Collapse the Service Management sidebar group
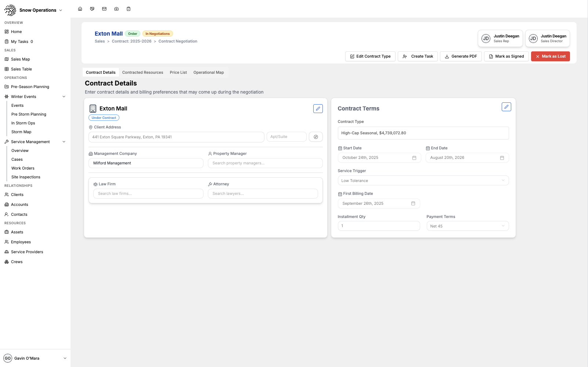The image size is (588, 367). pos(64,142)
